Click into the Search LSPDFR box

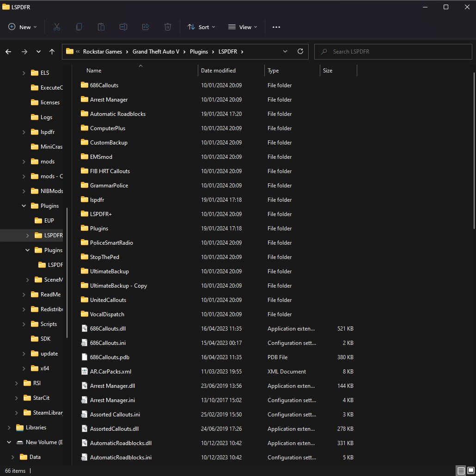tap(397, 52)
